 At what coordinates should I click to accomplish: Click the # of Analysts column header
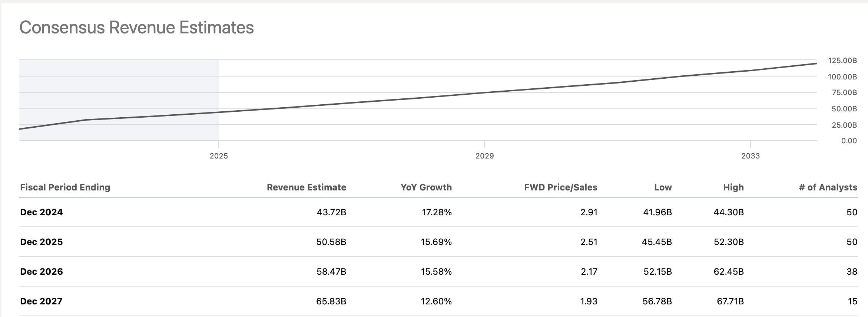pos(828,187)
